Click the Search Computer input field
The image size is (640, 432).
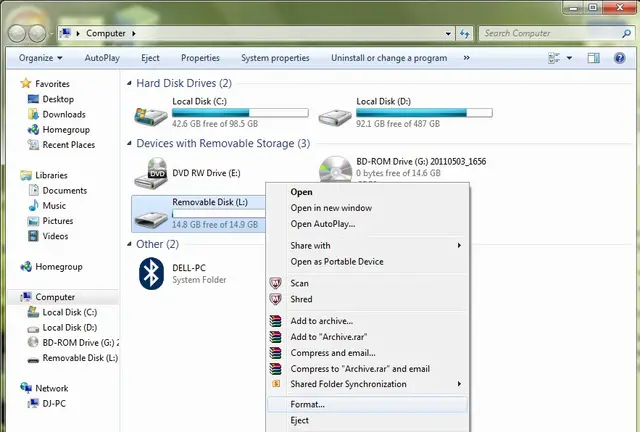551,33
